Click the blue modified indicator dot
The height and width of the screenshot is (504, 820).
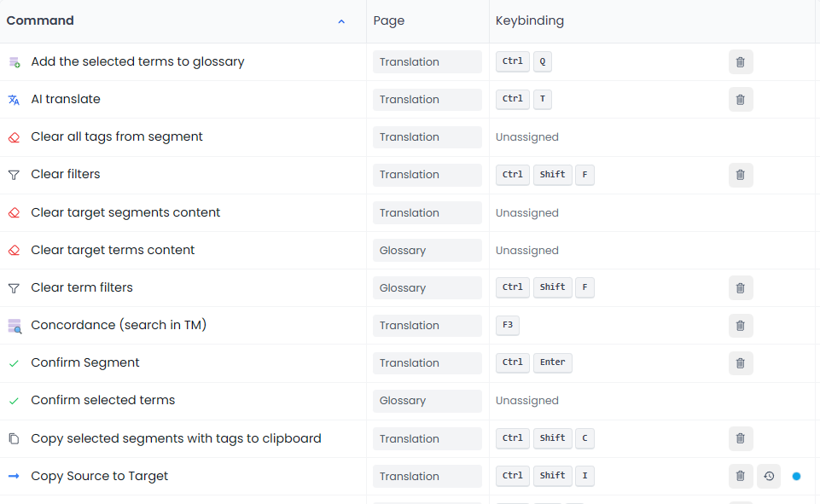796,476
